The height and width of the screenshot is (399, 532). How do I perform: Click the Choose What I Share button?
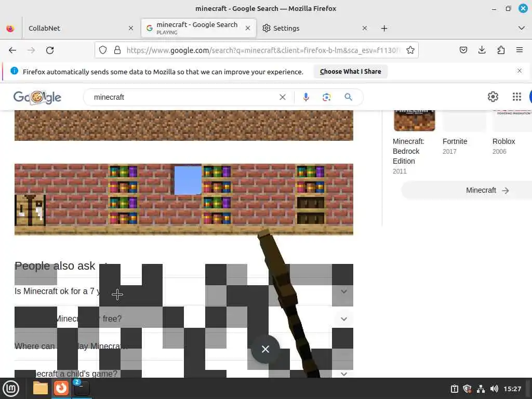(351, 72)
